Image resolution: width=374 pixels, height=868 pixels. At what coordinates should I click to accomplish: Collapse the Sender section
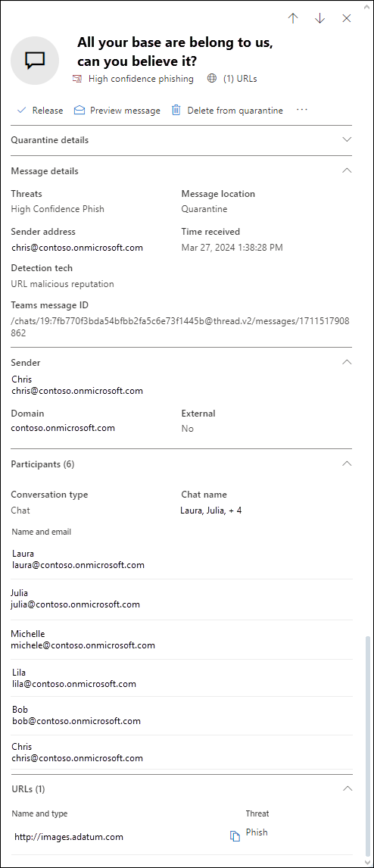coord(347,362)
